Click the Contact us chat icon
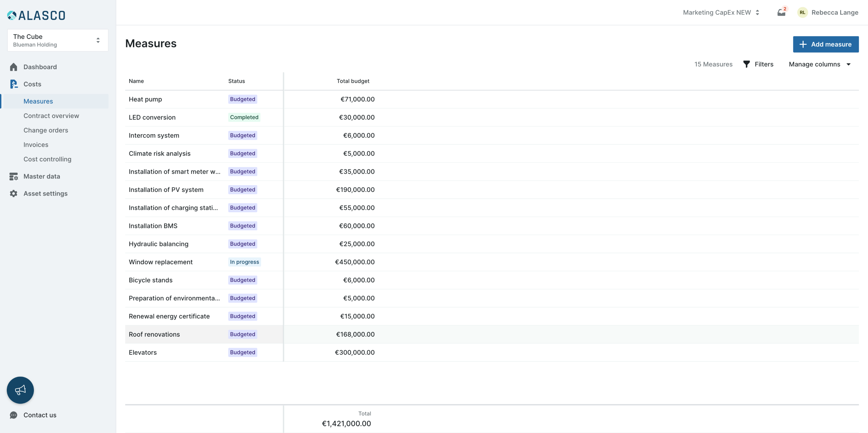Screen dimensions: 868x433 click(x=14, y=415)
